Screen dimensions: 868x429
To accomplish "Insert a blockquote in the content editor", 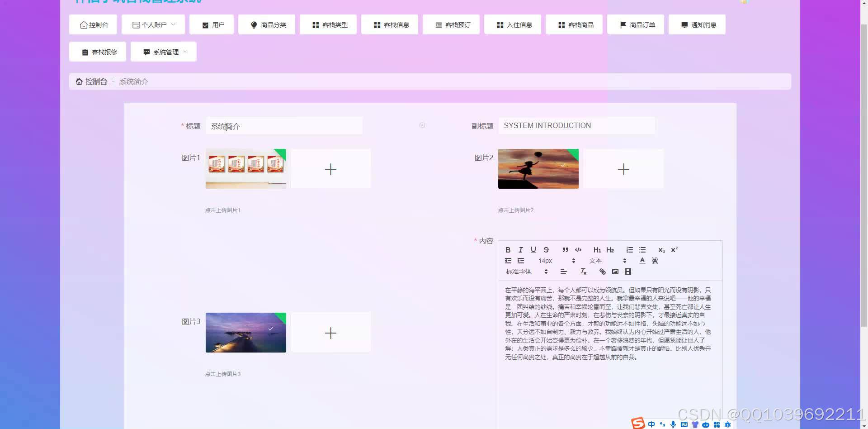I will pos(565,249).
